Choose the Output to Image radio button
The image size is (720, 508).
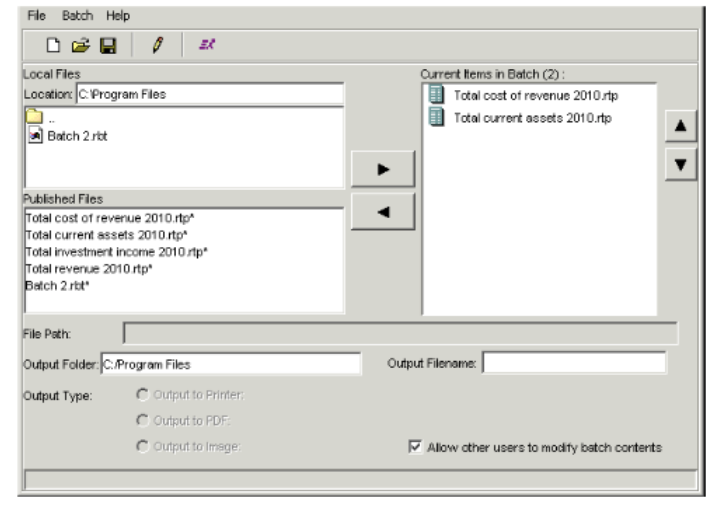click(139, 446)
